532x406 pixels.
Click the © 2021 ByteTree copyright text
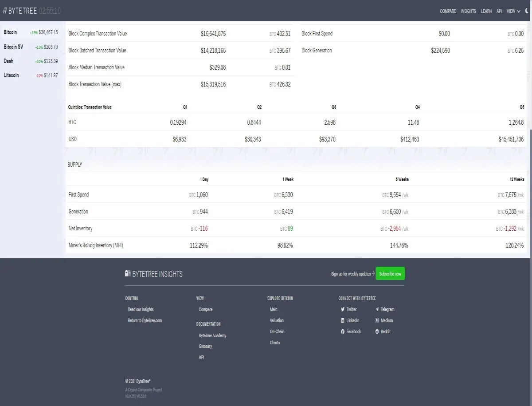138,381
